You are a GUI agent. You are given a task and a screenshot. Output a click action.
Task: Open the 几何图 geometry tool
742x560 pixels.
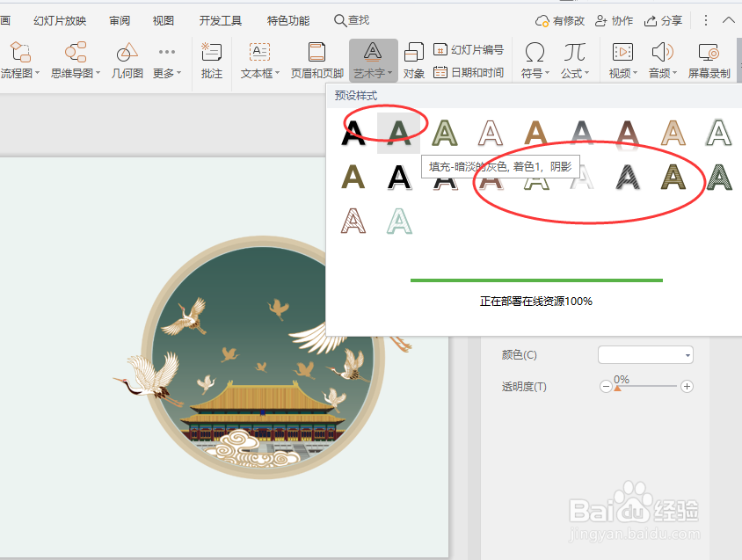click(x=127, y=60)
